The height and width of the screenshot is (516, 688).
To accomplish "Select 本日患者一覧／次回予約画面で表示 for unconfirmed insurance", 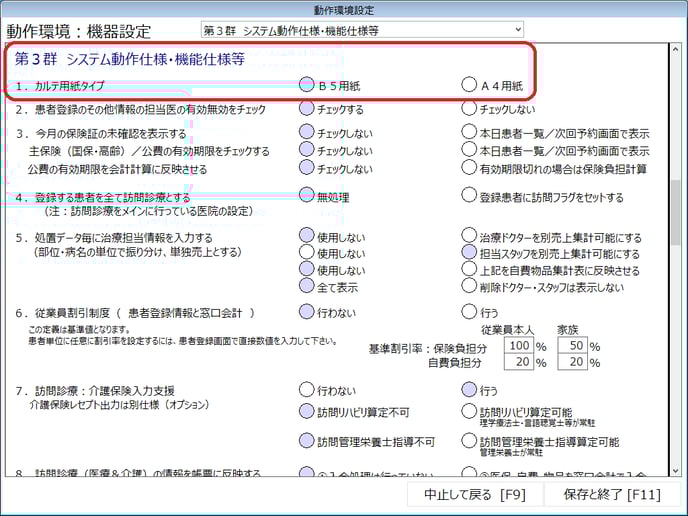I will pyautogui.click(x=469, y=133).
